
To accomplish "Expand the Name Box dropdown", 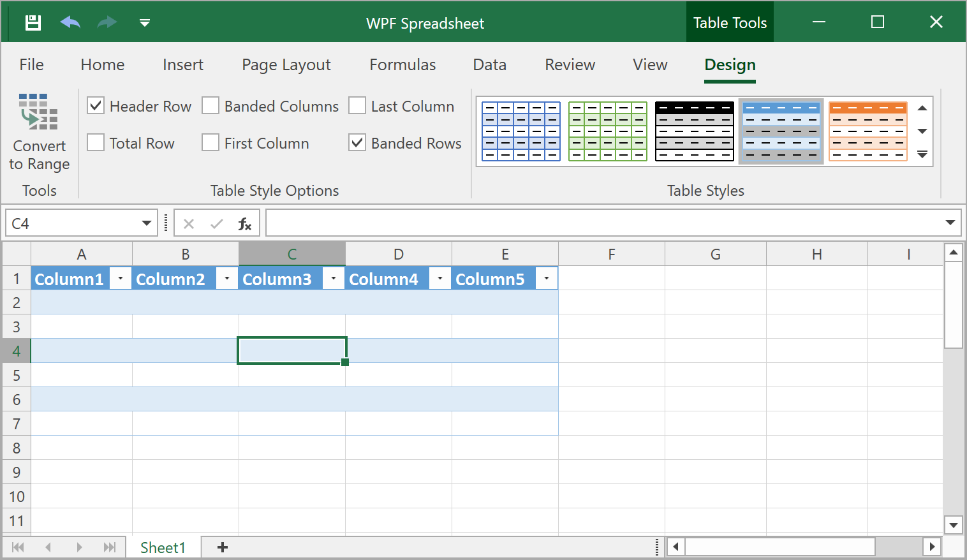I will 147,223.
